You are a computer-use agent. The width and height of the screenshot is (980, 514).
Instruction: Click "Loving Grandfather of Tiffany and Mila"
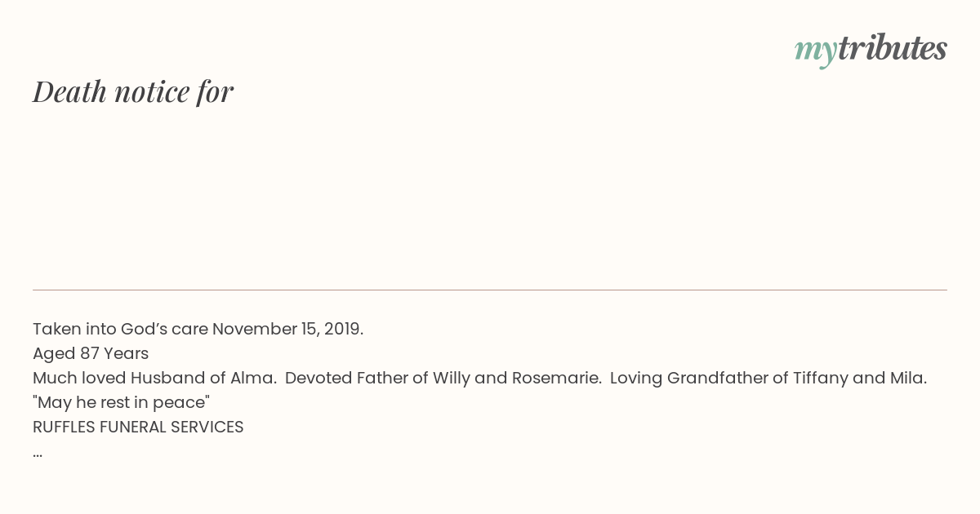pyautogui.click(x=768, y=379)
